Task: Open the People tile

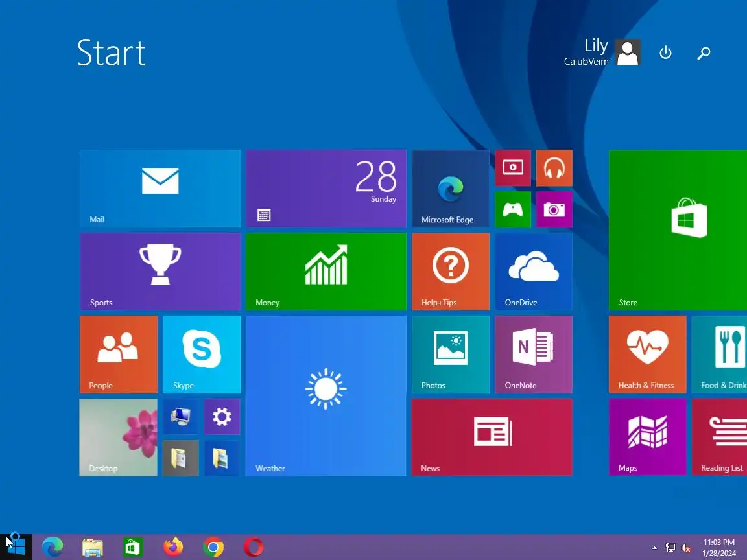Action: [119, 355]
